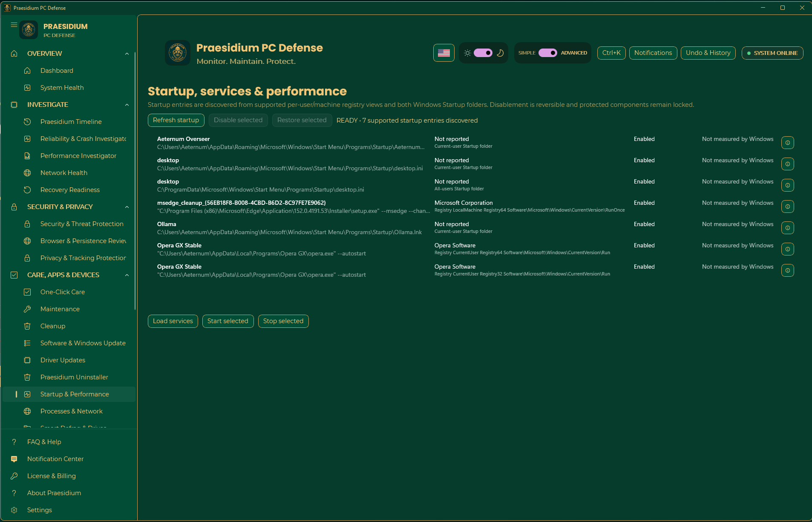
Task: Click the Security & Threat Protection lock icon
Action: tap(27, 224)
